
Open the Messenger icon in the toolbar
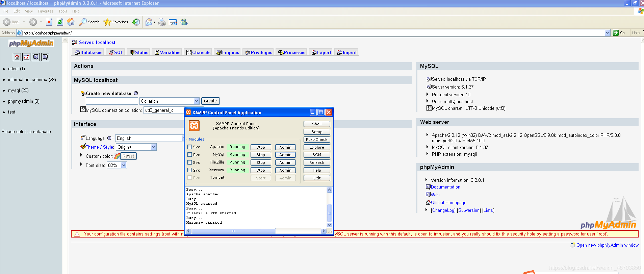[184, 22]
